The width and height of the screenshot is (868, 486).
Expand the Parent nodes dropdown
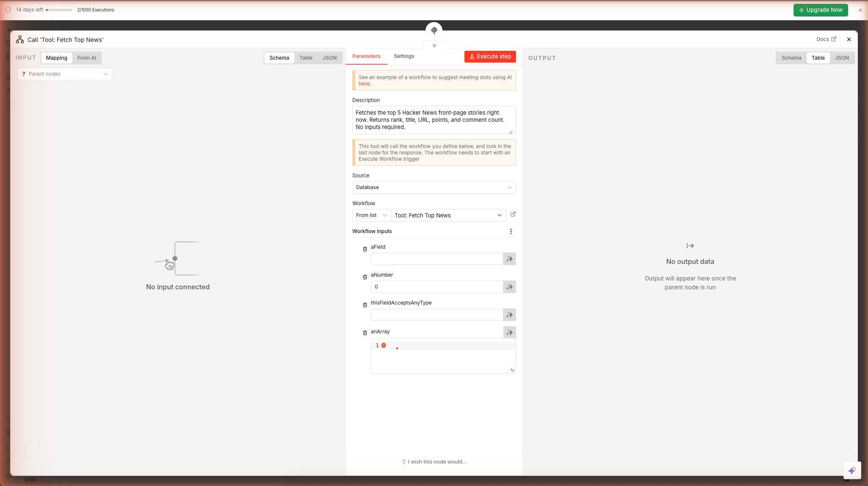tap(65, 74)
